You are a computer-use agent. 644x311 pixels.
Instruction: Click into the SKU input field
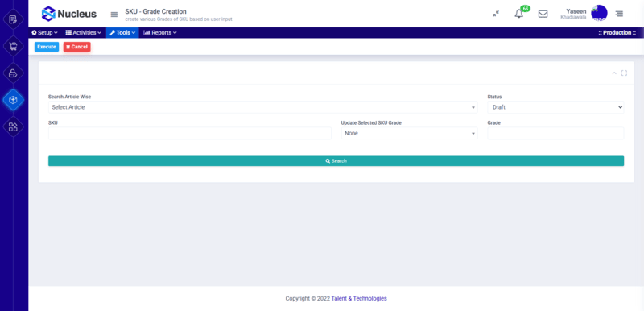[x=190, y=133]
